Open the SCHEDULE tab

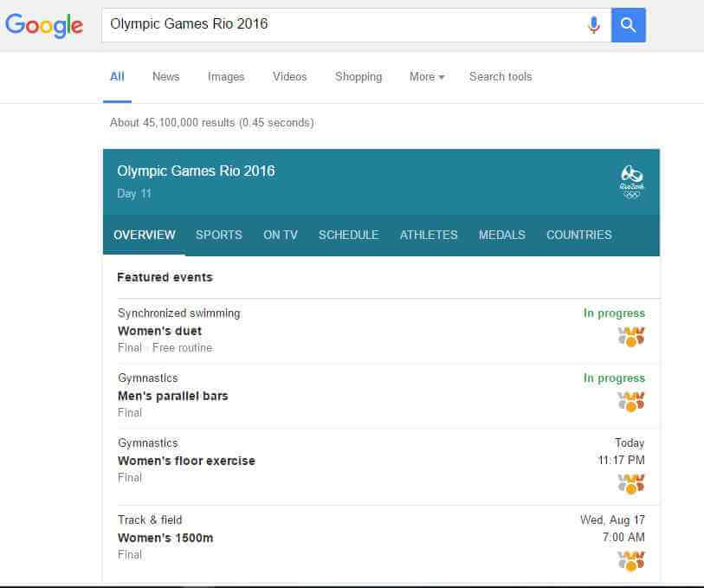point(348,235)
